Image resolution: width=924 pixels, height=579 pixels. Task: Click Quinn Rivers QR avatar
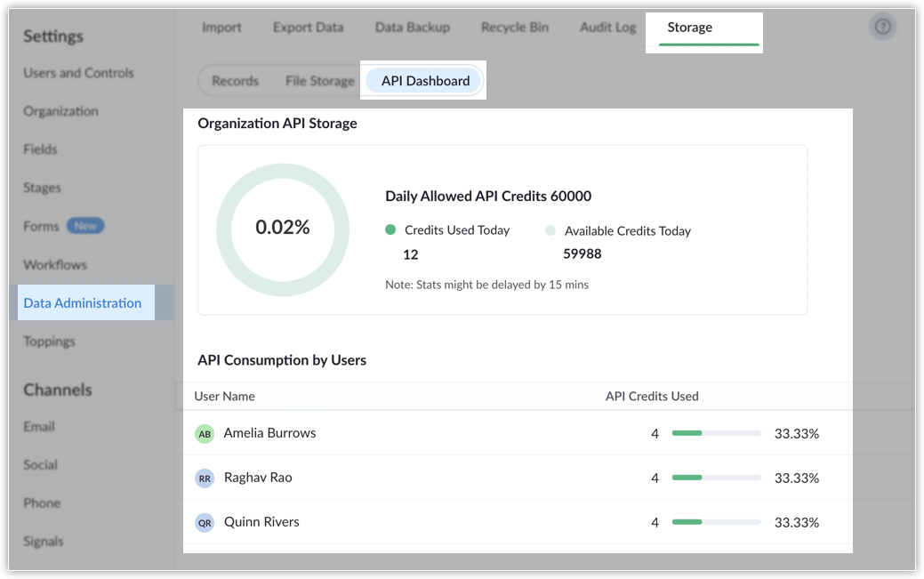[x=205, y=522]
